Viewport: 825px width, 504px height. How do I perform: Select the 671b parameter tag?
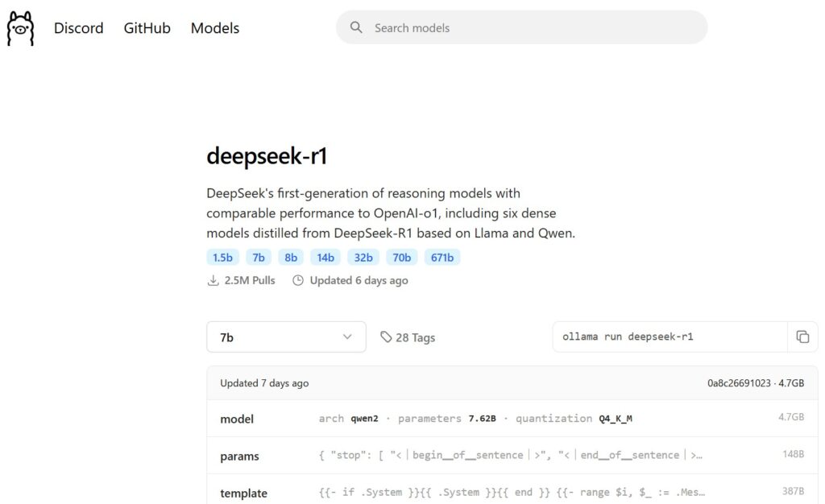pos(442,257)
